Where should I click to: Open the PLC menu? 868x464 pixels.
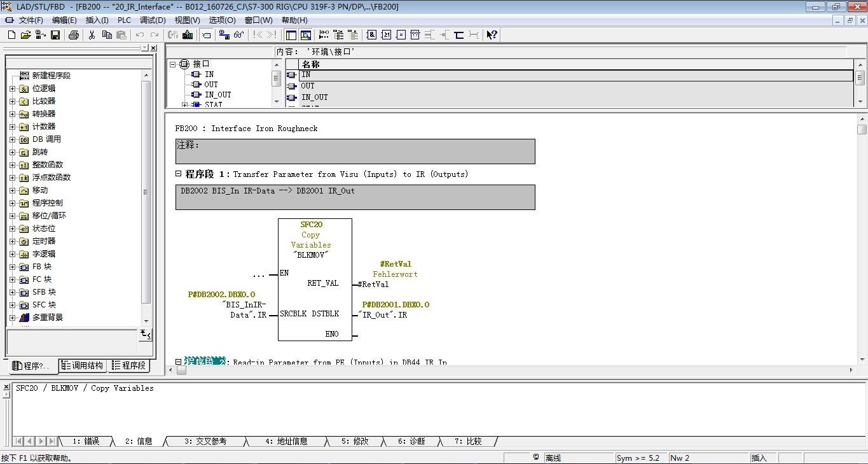pos(124,20)
